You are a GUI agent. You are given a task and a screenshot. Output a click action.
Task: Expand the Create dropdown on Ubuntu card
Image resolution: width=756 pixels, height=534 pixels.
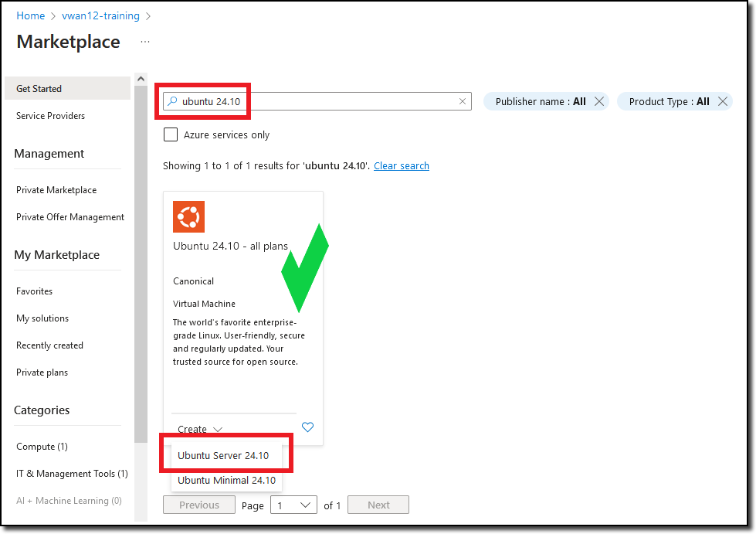199,429
